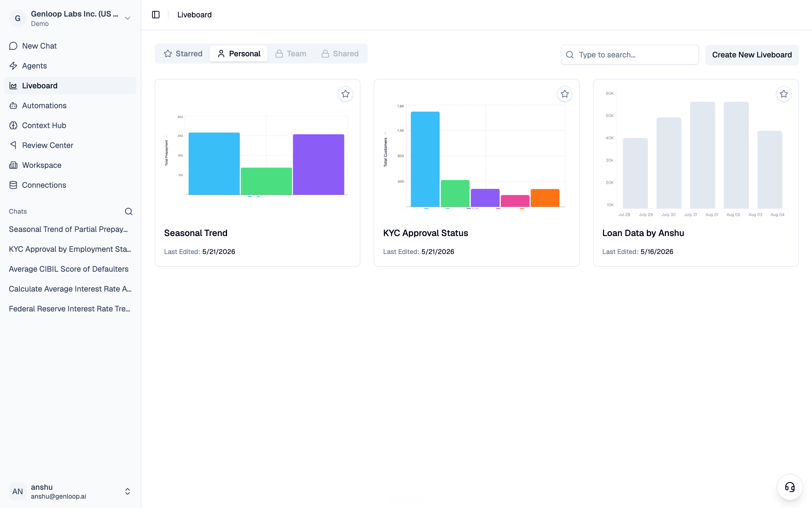
Task: Search chats with the magnifier icon
Action: pyautogui.click(x=128, y=211)
